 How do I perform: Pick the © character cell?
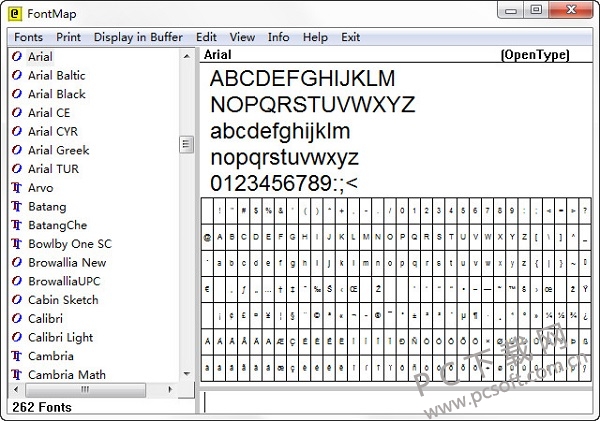tap(317, 315)
